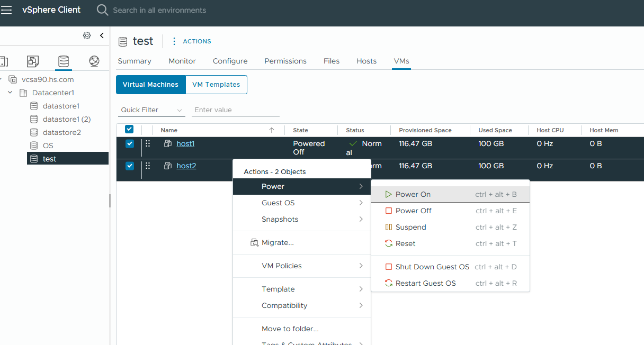
Task: Collapse the vcsa90.hs.com tree node
Action: coord(0,79)
